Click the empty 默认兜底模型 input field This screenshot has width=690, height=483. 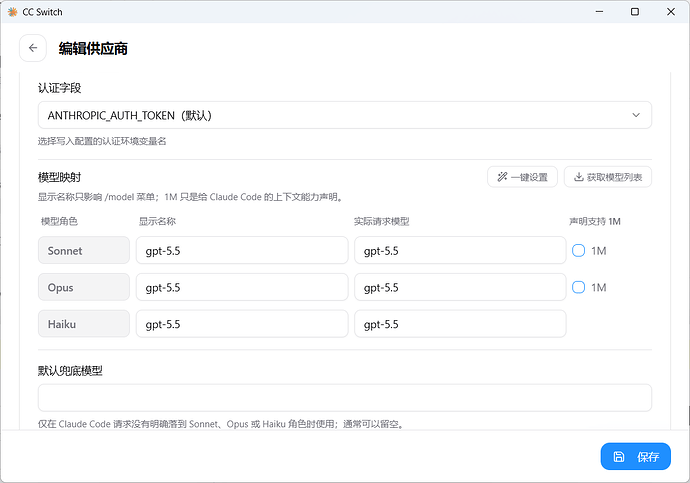pos(345,398)
